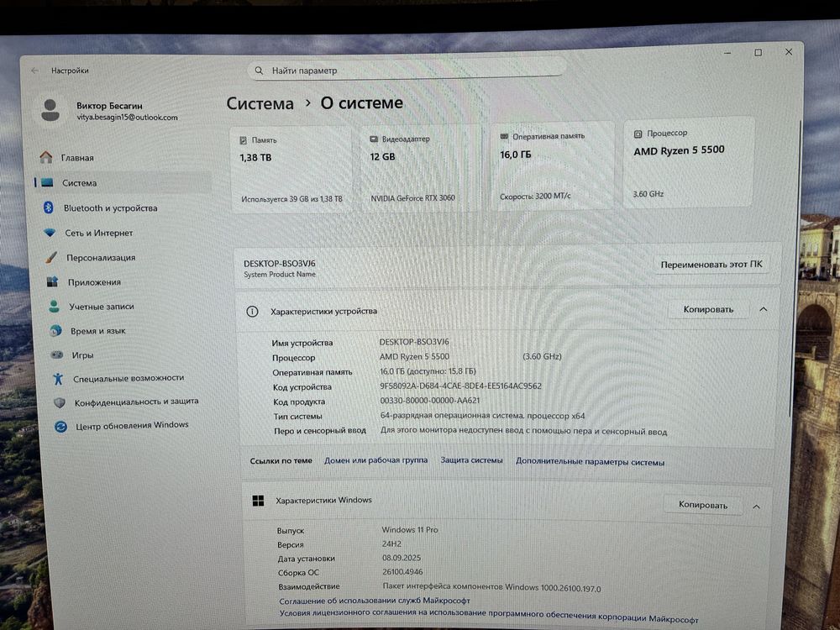This screenshot has width=840, height=630.
Task: Click the Переименовать этот ПК button
Action: pyautogui.click(x=711, y=265)
